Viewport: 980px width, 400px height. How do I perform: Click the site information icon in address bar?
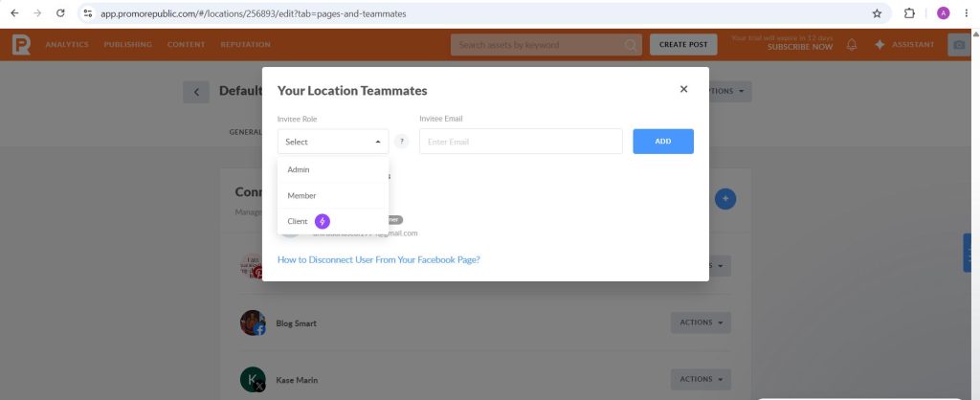(87, 13)
